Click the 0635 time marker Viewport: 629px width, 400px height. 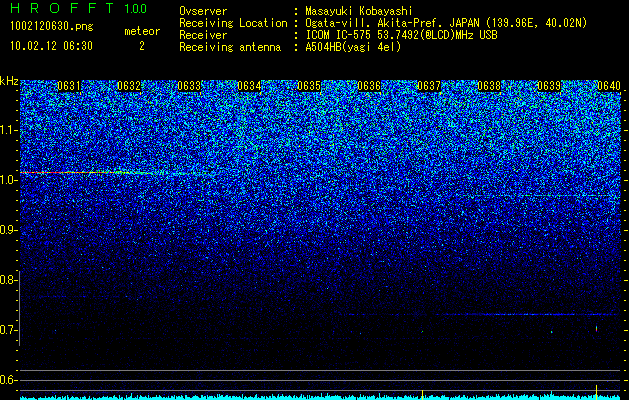coord(309,86)
